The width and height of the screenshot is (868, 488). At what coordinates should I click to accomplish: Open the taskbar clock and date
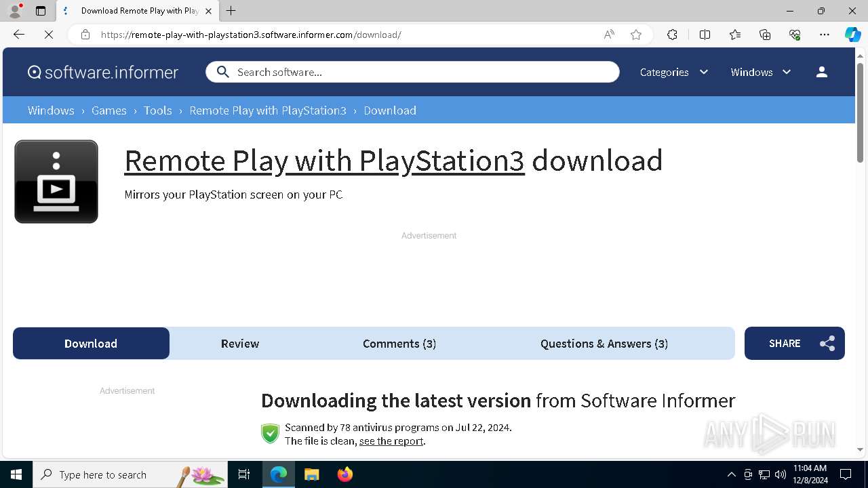pos(810,474)
